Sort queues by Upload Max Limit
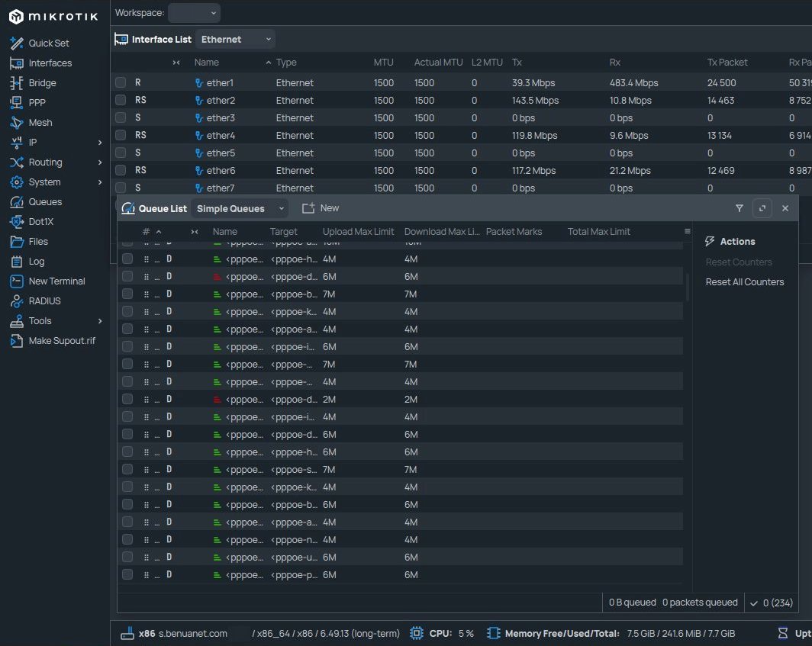Image resolution: width=812 pixels, height=646 pixels. [x=359, y=232]
